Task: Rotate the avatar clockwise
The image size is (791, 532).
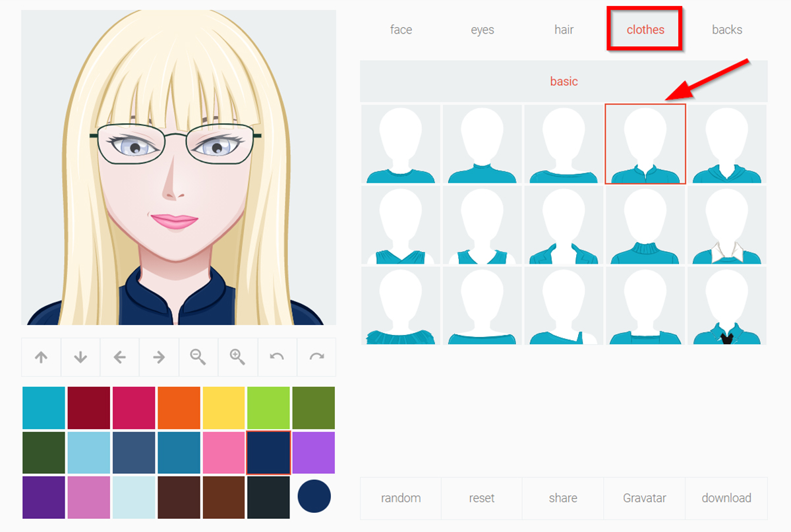Action: [x=316, y=357]
